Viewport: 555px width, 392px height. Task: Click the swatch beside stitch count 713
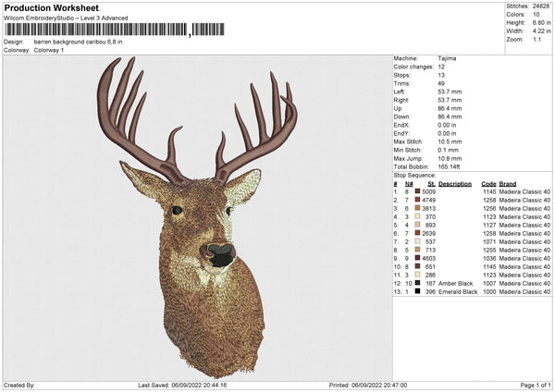click(x=418, y=250)
